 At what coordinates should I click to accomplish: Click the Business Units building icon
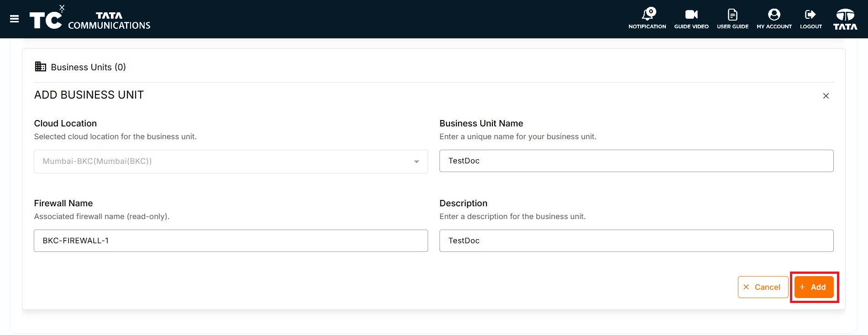click(41, 67)
